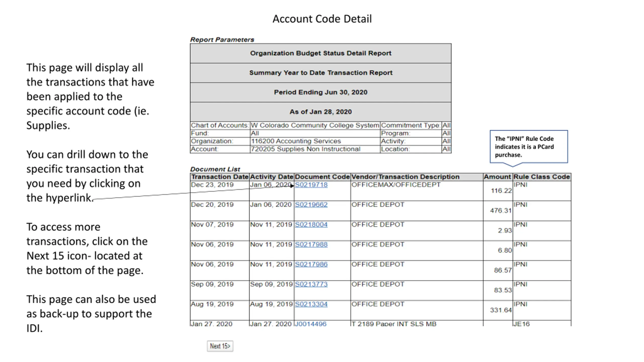Image resolution: width=644 pixels, height=362 pixels.
Task: Select the Document Code column header
Action: coord(322,177)
